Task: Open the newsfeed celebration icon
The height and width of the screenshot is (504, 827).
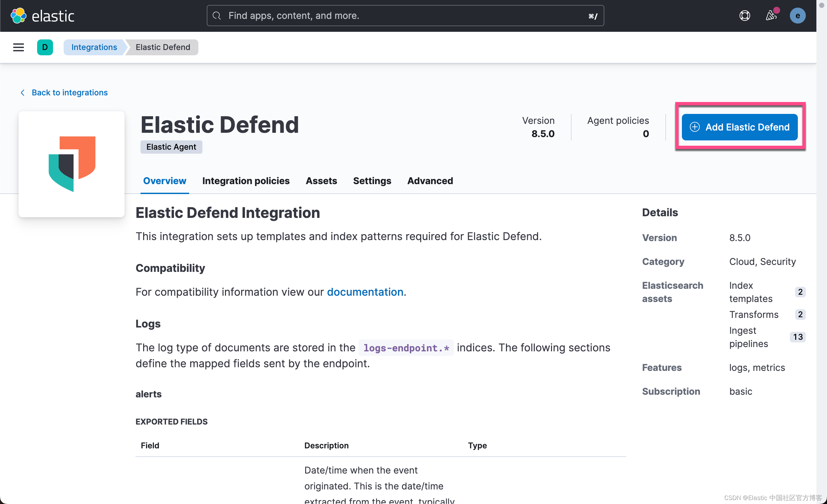Action: [x=771, y=16]
